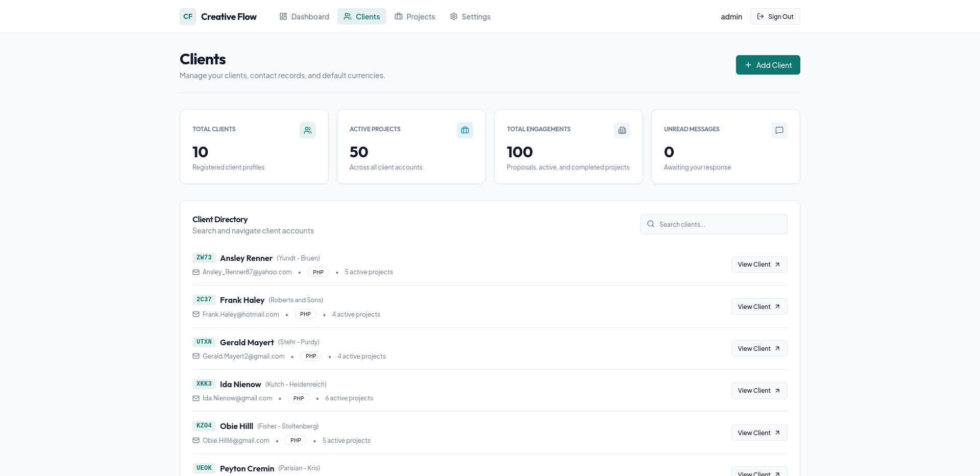Click the CF Creative Flow logo badge
The image size is (980, 476).
[x=188, y=16]
